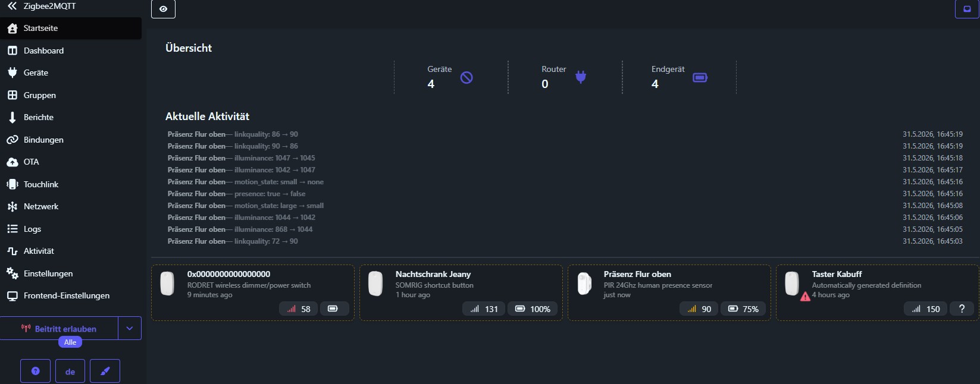The width and height of the screenshot is (980, 384).
Task: Collapse the Zigbee2MQTT sidebar with the double chevron
Action: click(x=12, y=6)
